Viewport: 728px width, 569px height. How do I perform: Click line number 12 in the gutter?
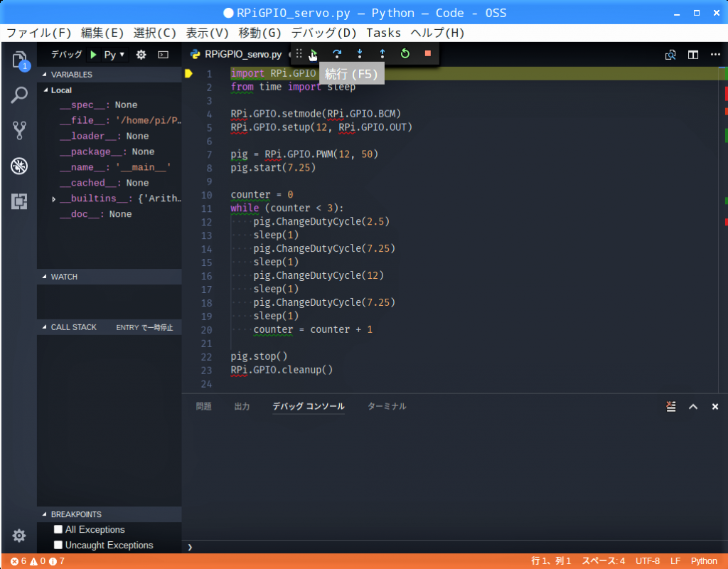coord(207,222)
